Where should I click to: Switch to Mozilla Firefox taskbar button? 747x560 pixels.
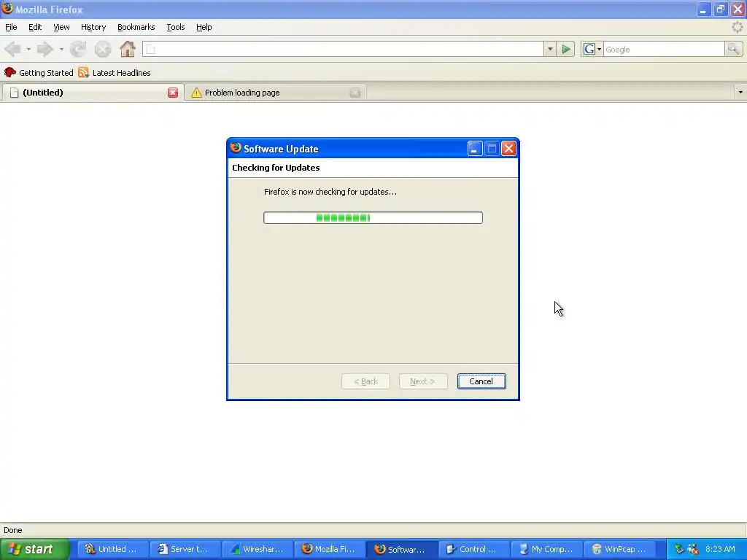(x=330, y=549)
